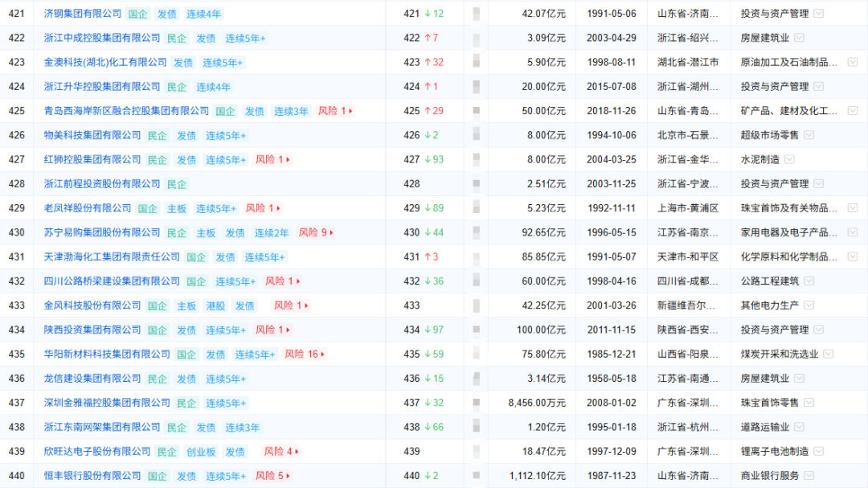
Task: Open company link 浙江中成控股集团有限公司
Action: click(102, 38)
